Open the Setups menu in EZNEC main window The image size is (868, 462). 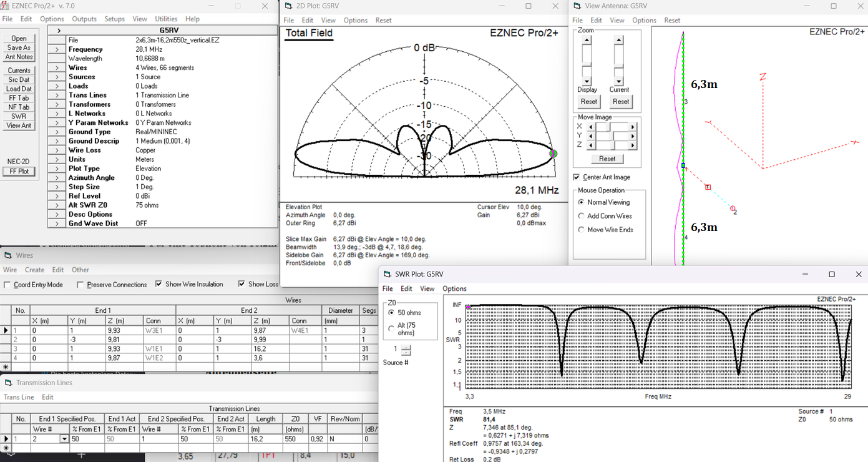coord(115,19)
